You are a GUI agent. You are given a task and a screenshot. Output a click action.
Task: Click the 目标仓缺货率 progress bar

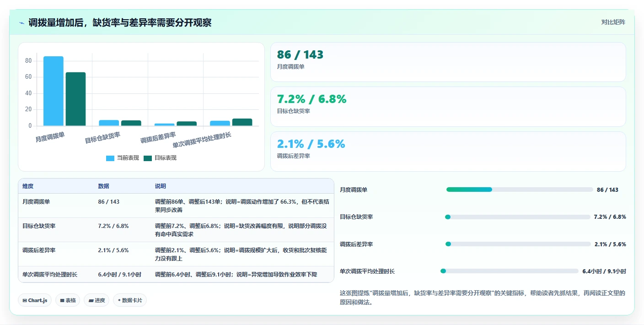pyautogui.click(x=518, y=217)
